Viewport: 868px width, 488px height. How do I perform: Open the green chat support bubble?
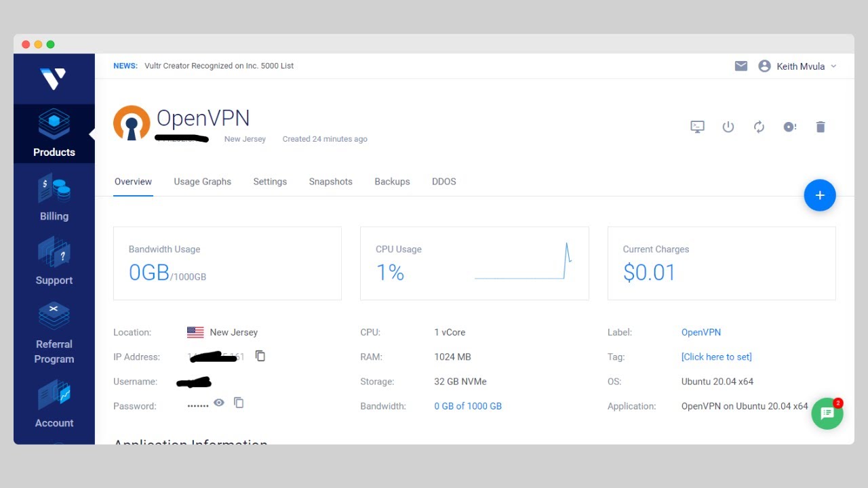coord(827,413)
